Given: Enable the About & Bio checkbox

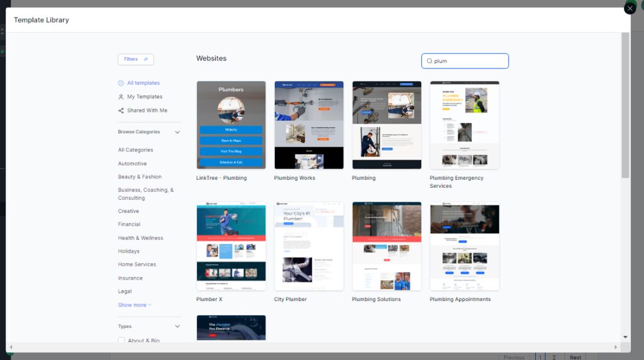Looking at the screenshot, I should pyautogui.click(x=121, y=341).
